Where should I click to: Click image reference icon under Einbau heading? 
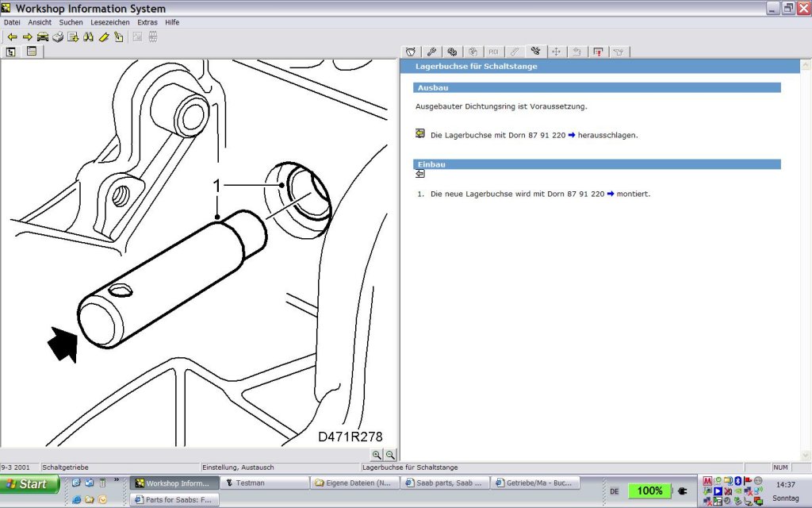tap(420, 174)
